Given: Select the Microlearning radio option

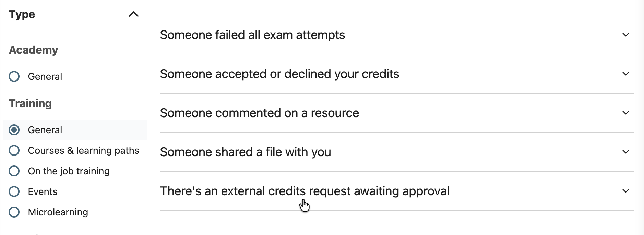Looking at the screenshot, I should [x=14, y=212].
